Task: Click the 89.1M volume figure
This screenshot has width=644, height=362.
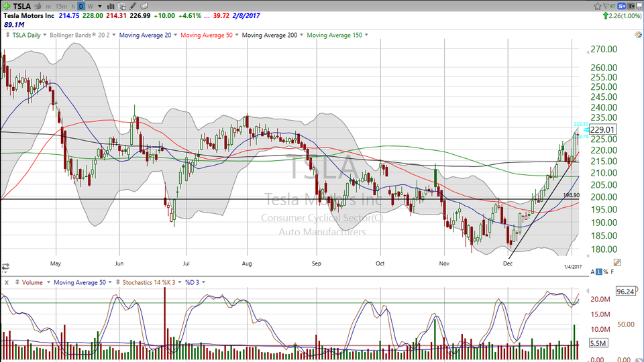Action: pyautogui.click(x=13, y=25)
